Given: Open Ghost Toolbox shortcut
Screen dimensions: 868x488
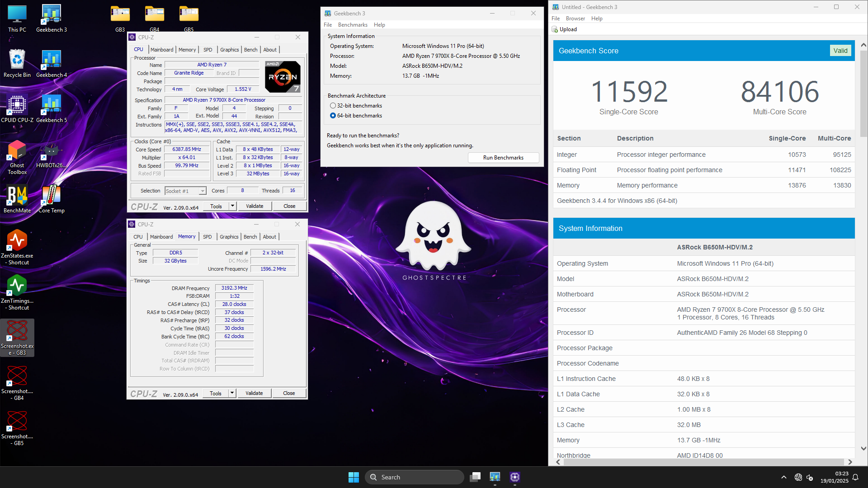Looking at the screenshot, I should point(17,157).
